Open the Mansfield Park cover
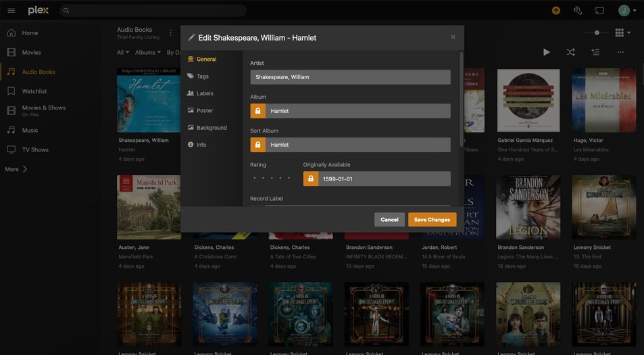 149,207
